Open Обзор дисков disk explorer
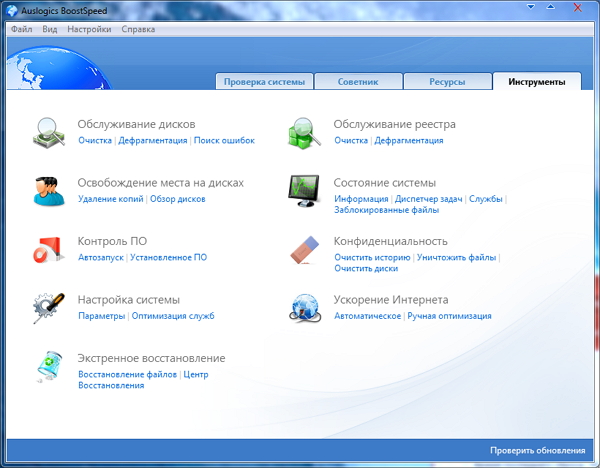This screenshot has width=600, height=468. coord(178,199)
